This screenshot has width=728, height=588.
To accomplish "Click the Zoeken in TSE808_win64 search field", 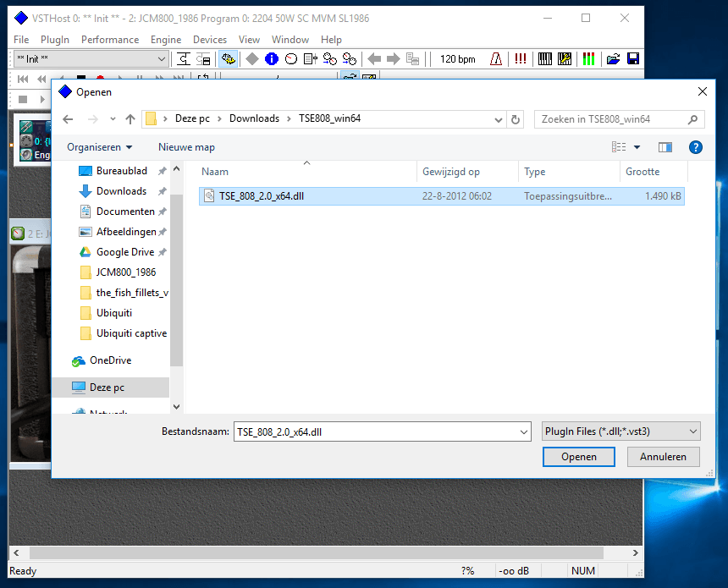I will [620, 119].
